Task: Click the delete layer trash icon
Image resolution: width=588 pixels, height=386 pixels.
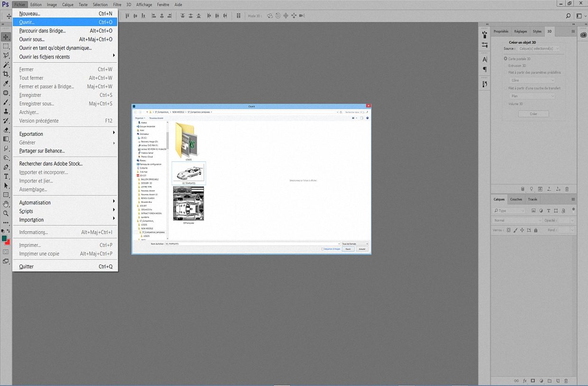Action: [566, 381]
